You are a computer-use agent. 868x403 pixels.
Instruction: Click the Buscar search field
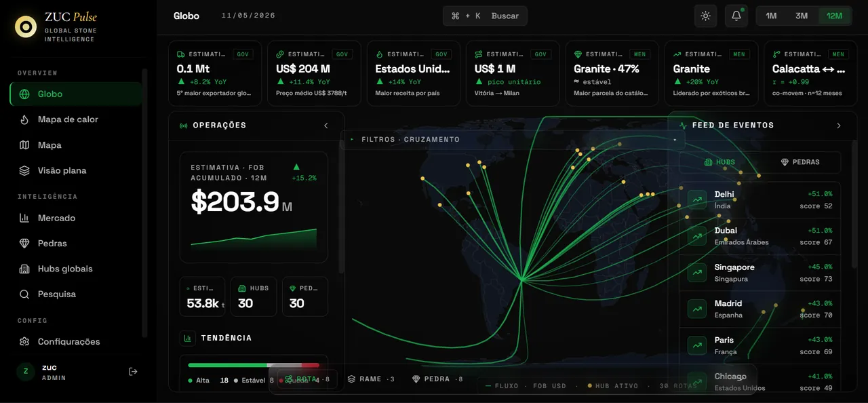pyautogui.click(x=485, y=16)
